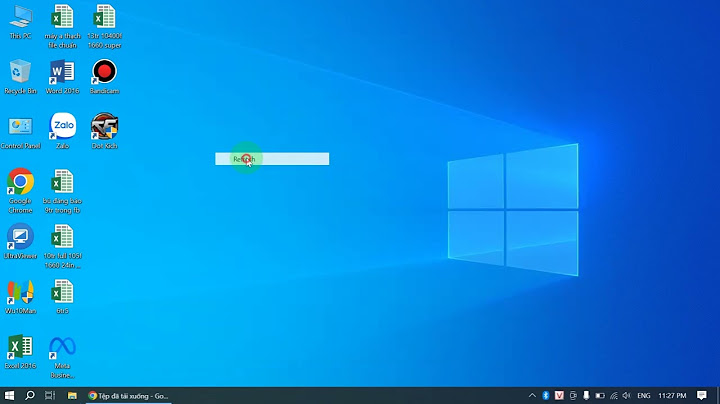Click the ENG language indicator
This screenshot has height=404, width=720.
644,395
